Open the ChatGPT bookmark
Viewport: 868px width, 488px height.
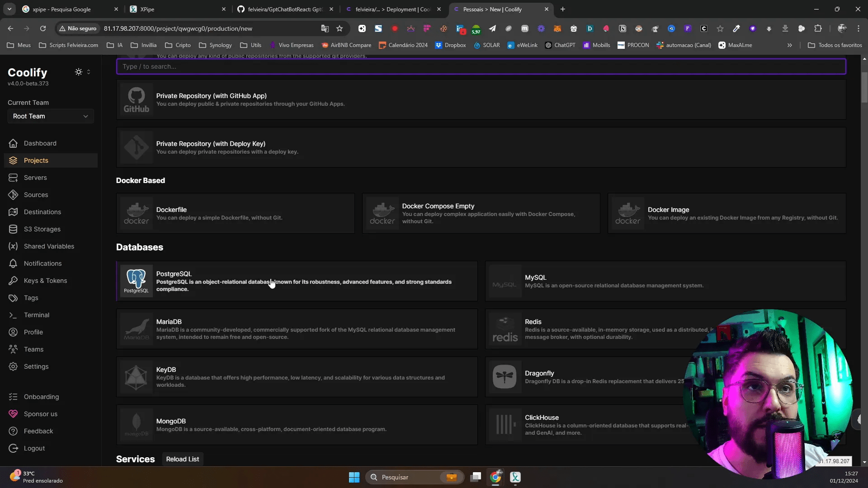point(560,45)
